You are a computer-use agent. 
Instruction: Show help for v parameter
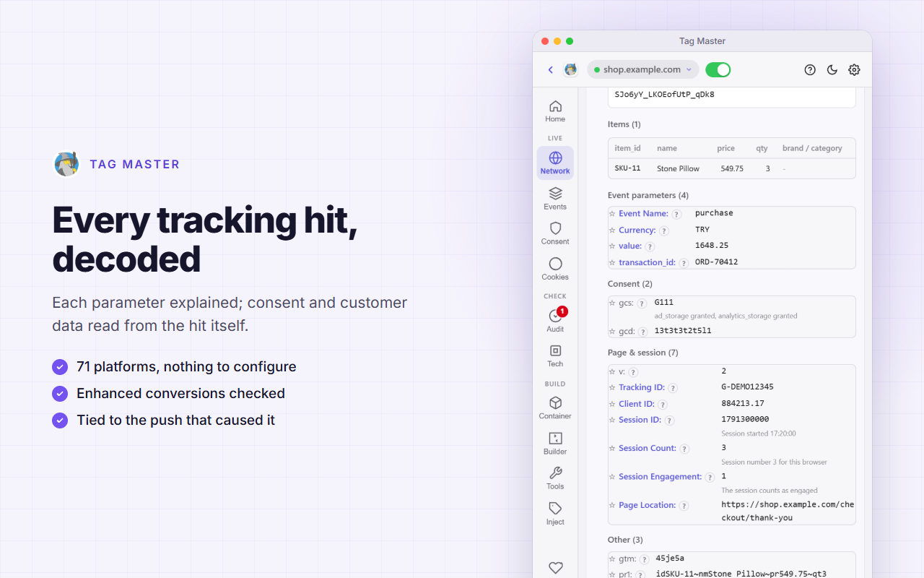pyautogui.click(x=633, y=372)
